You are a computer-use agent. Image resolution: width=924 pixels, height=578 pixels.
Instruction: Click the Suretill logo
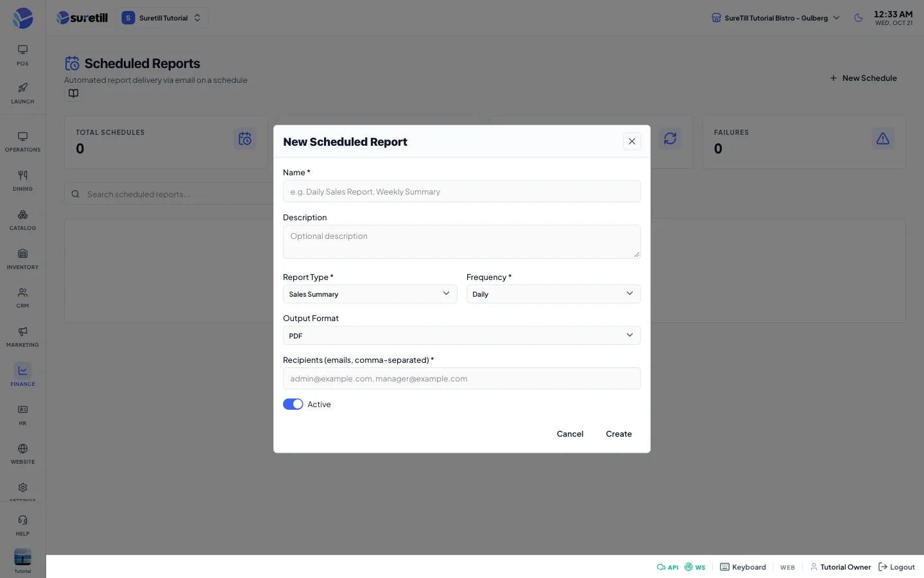82,18
